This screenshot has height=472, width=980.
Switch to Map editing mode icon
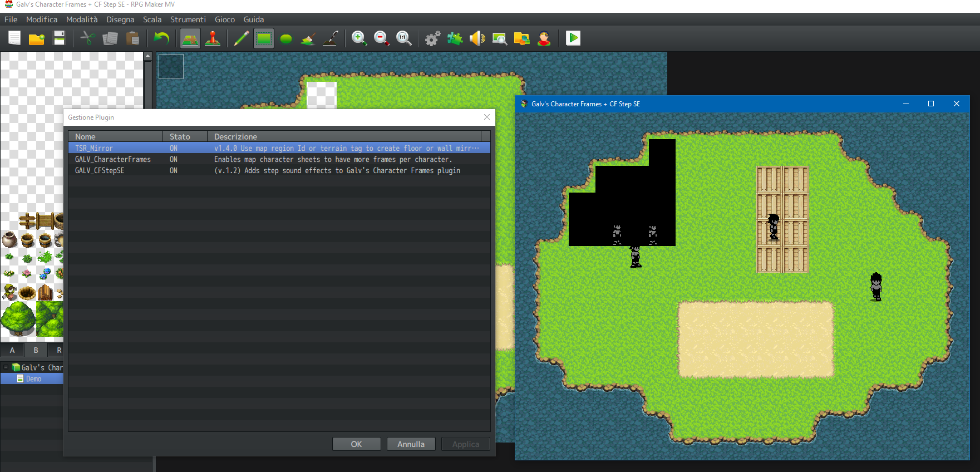(190, 38)
